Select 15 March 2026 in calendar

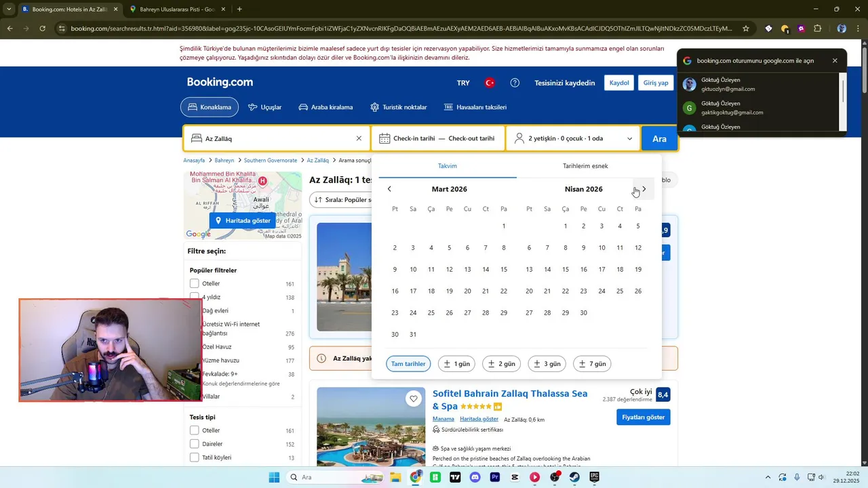(504, 270)
